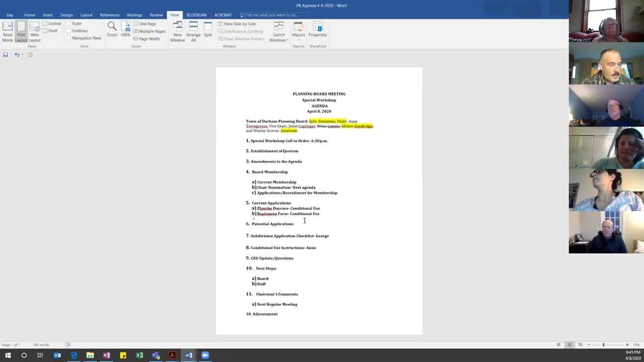Switch to Web Layout view
Image resolution: width=644 pixels, height=362 pixels.
click(x=34, y=32)
